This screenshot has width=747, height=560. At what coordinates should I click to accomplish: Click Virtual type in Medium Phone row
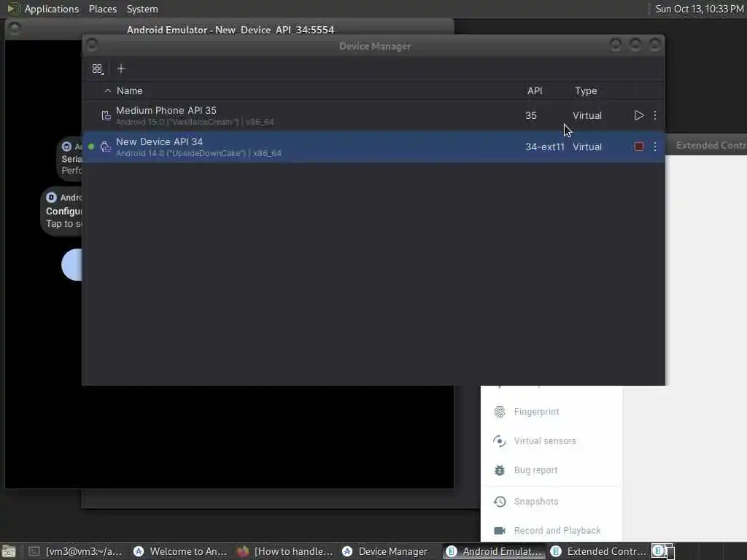[587, 115]
